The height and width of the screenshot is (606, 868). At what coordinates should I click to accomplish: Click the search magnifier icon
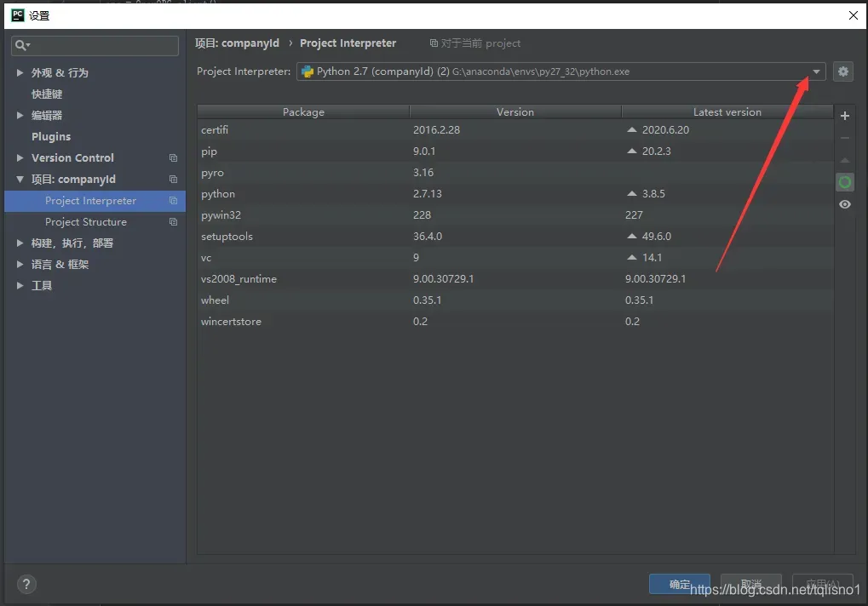pyautogui.click(x=21, y=45)
